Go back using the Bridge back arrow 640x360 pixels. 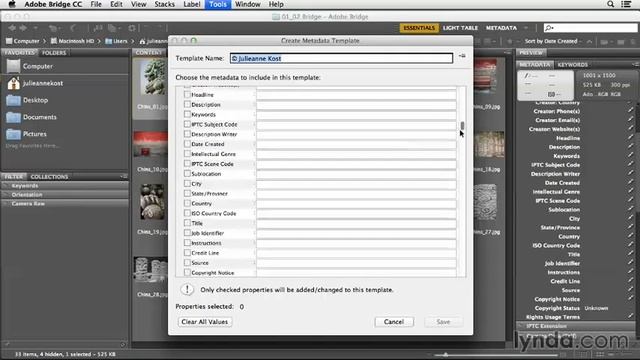pos(12,28)
